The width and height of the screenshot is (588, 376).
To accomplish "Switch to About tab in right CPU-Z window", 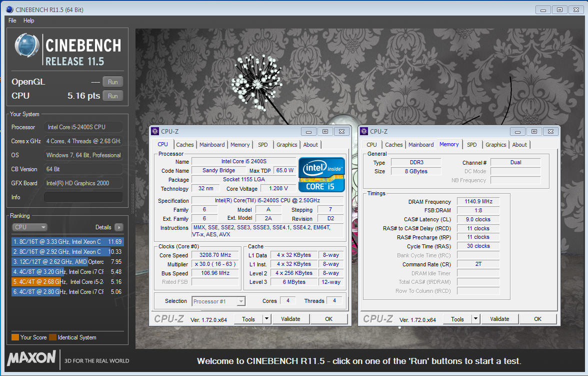I will tap(519, 145).
